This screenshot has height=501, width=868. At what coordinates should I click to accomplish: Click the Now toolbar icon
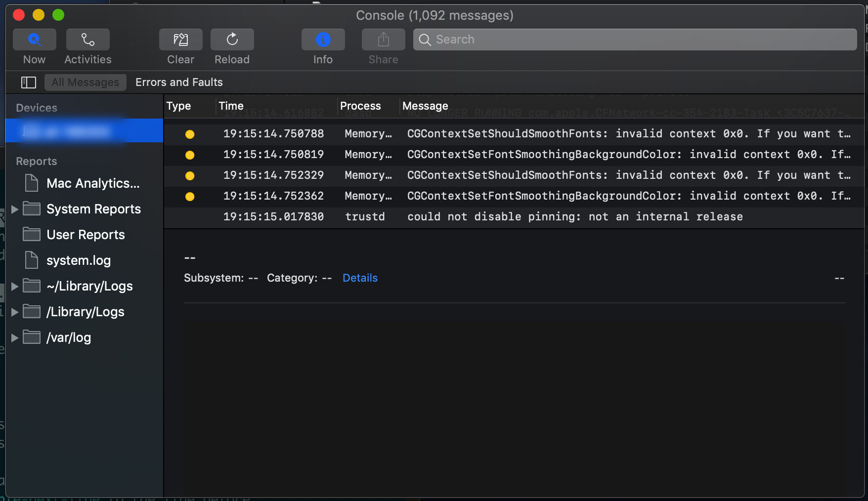click(x=34, y=40)
